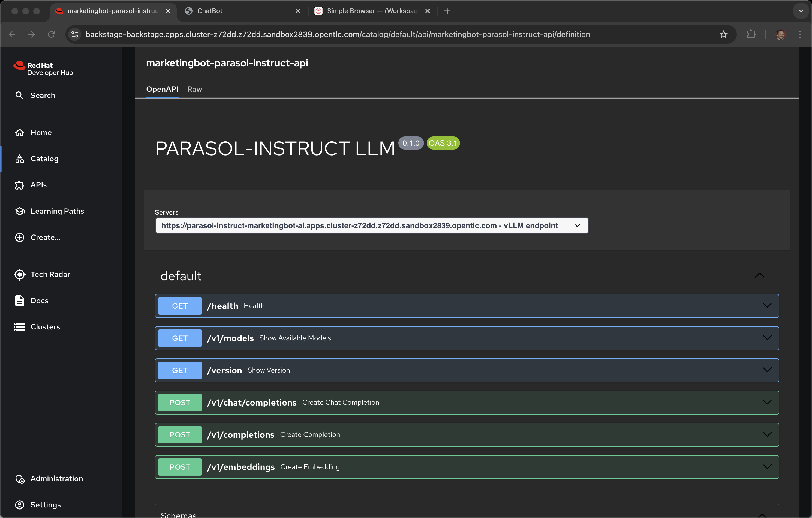Go to the Docs sidebar link

[39, 300]
